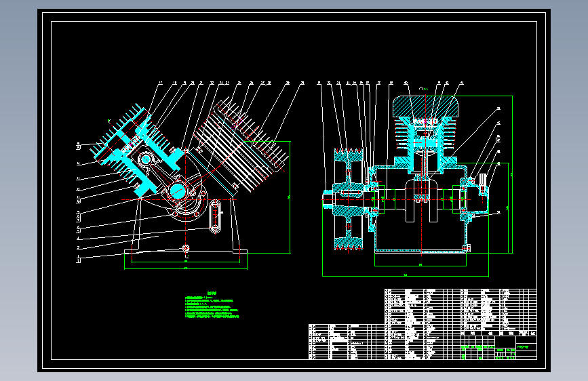
Task: Select the cyan piston pin circle in left cylinder
Action: pyautogui.click(x=145, y=159)
